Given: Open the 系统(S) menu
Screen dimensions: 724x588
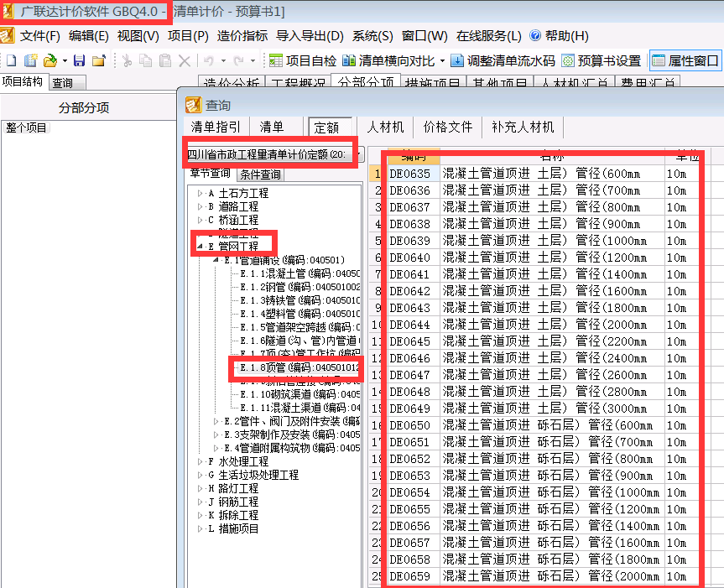Looking at the screenshot, I should tap(372, 36).
